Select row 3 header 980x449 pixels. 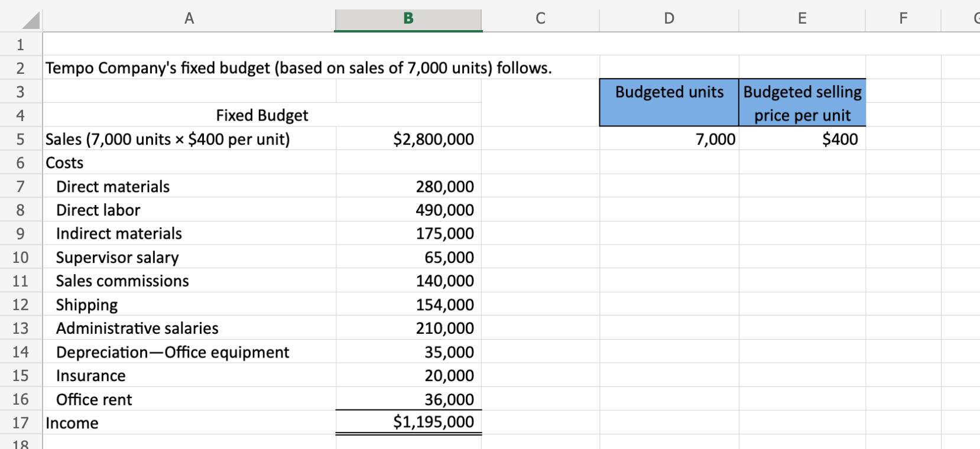coord(21,92)
